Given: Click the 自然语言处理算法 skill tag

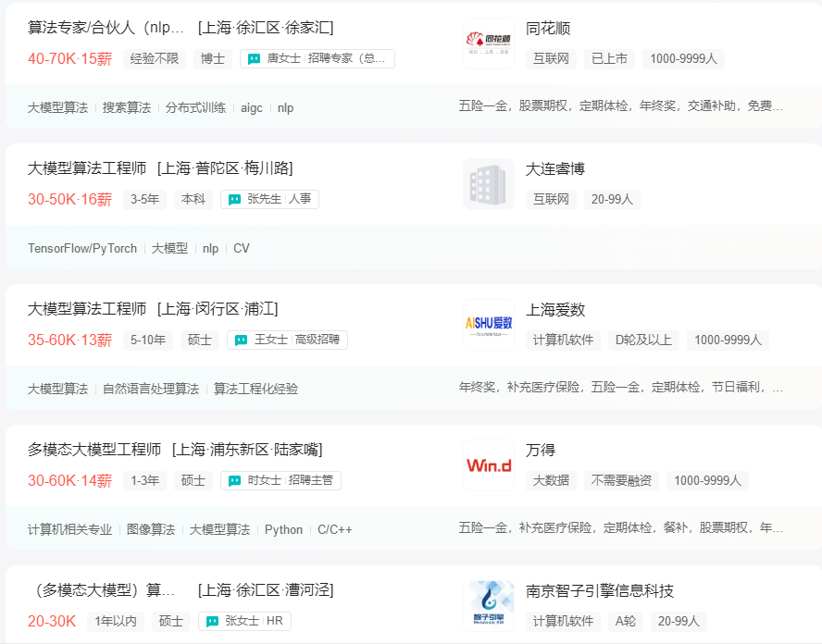Looking at the screenshot, I should (151, 389).
